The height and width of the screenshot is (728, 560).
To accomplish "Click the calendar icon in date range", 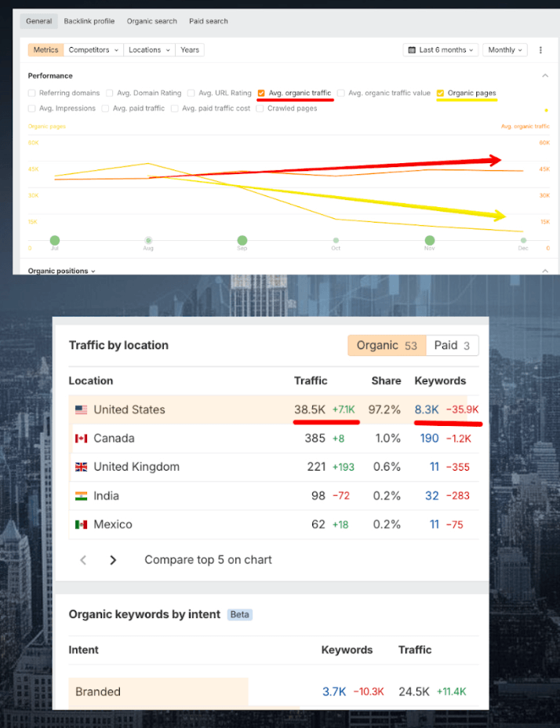I will pyautogui.click(x=411, y=50).
